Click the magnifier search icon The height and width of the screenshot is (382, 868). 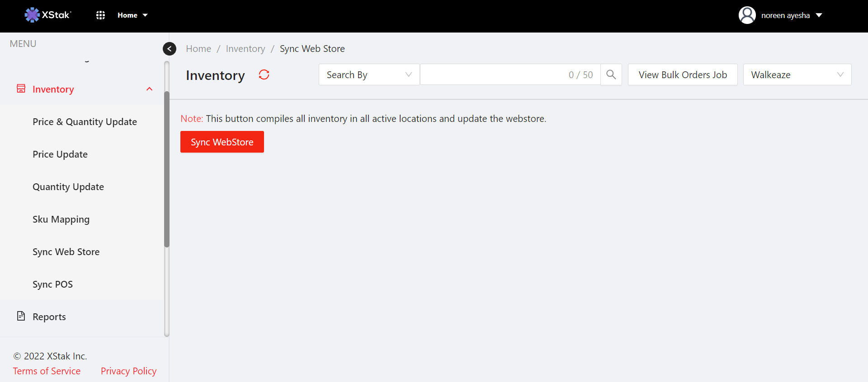[x=611, y=75]
